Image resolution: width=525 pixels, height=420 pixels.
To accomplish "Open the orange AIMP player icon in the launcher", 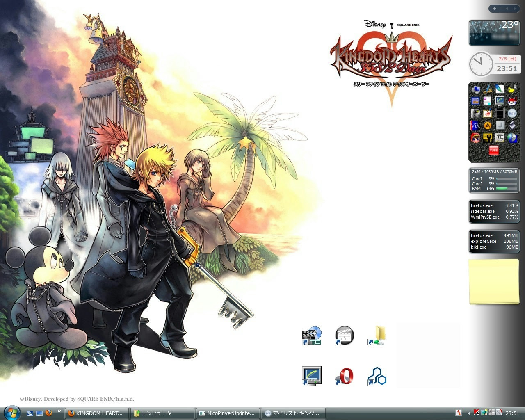I will pyautogui.click(x=487, y=125).
